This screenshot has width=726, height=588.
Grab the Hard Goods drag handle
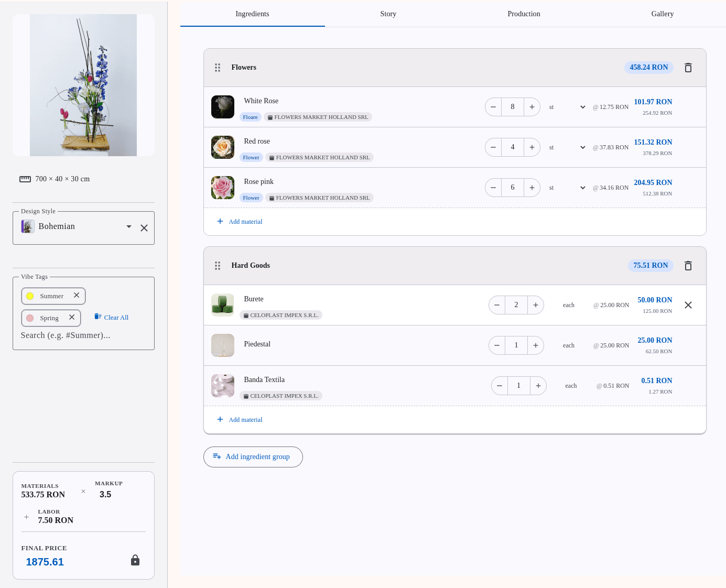pos(218,266)
